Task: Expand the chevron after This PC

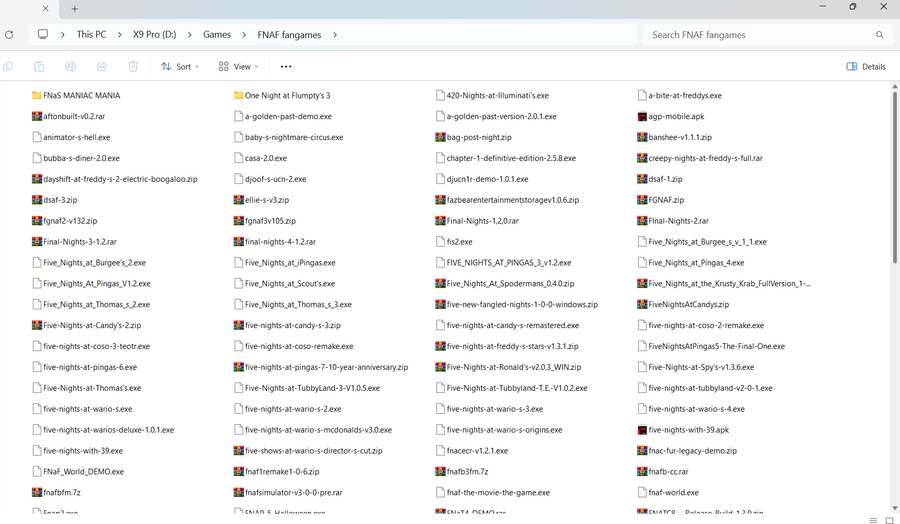Action: pyautogui.click(x=119, y=34)
